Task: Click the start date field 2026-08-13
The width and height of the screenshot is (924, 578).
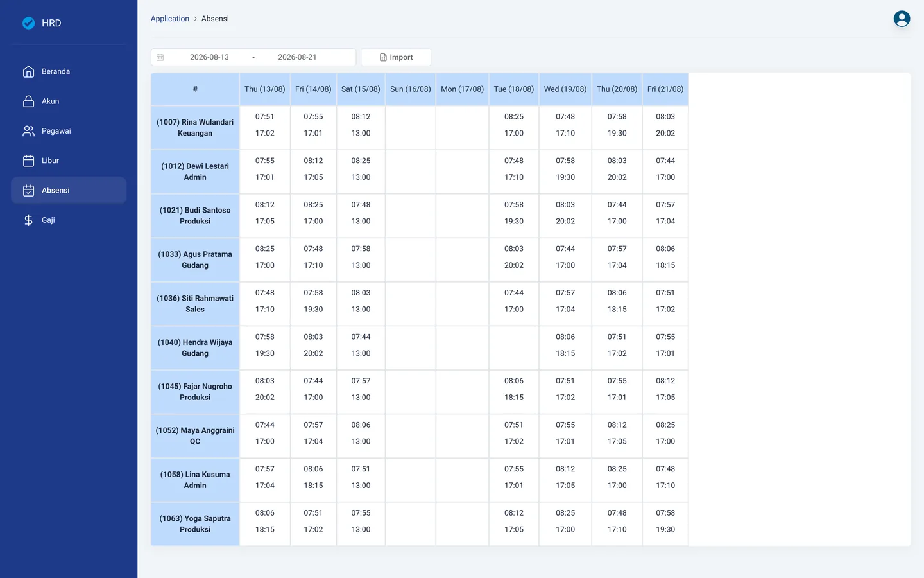Action: 209,57
